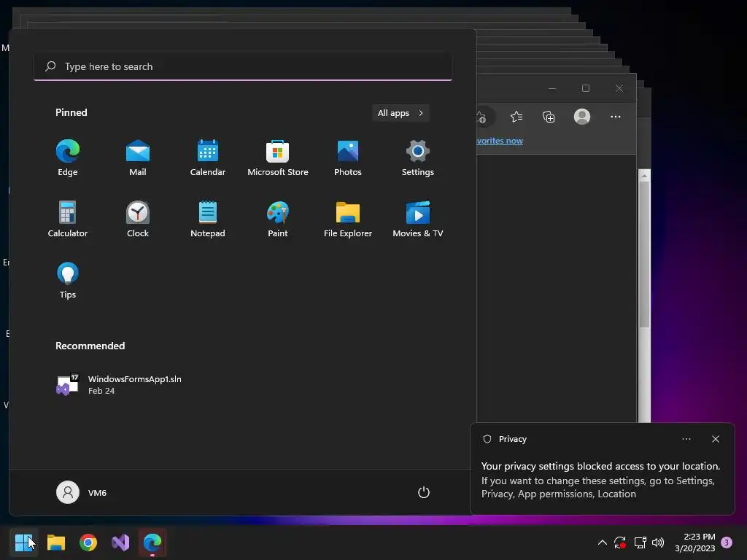Launch Movies & TV
Viewport: 747px width, 560px height.
[418, 219]
